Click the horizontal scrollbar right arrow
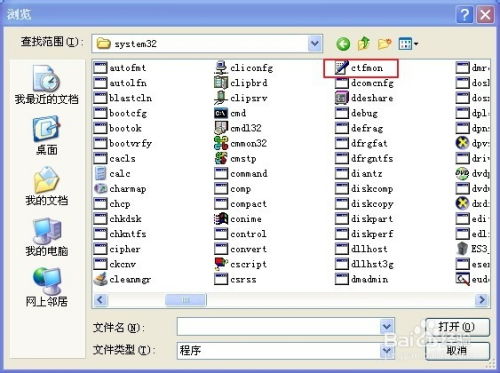500x373 pixels. [482, 300]
